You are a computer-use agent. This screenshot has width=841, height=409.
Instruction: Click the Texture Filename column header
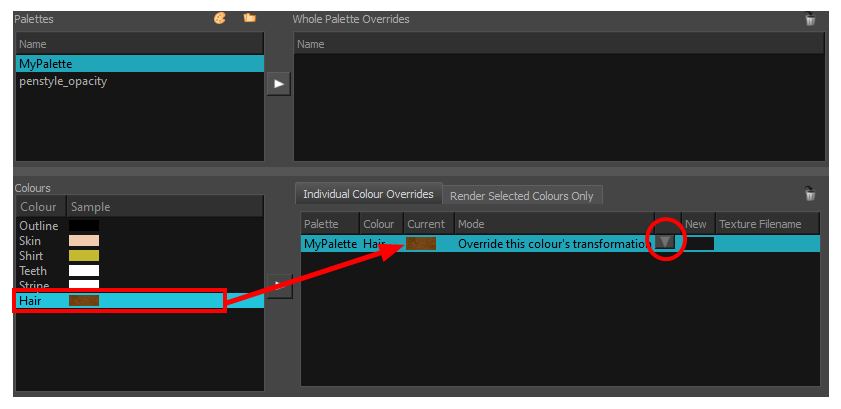(x=760, y=224)
